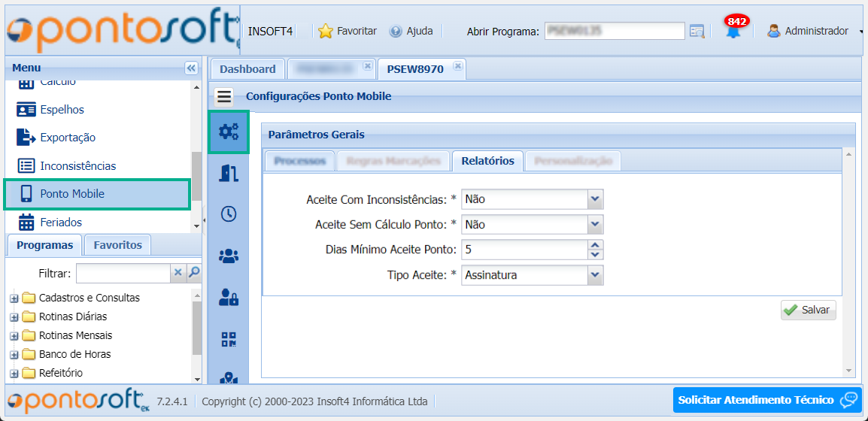Open the gears general settings sidebar icon
The image size is (868, 421).
coord(228,132)
